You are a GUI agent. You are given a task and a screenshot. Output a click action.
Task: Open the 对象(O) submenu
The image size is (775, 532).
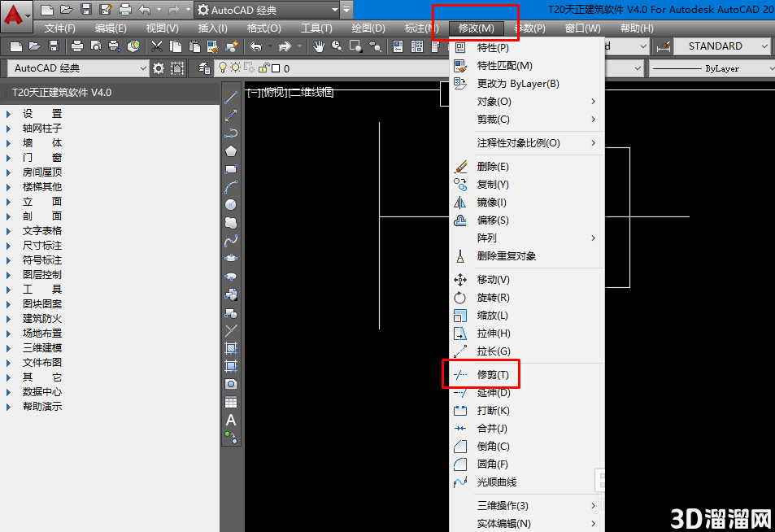526,102
